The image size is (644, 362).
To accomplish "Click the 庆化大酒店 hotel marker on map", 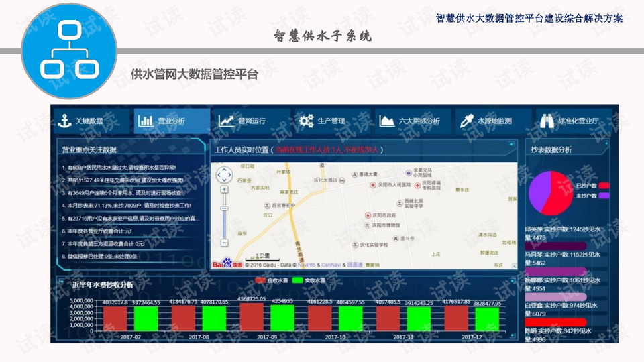I will coord(343,180).
